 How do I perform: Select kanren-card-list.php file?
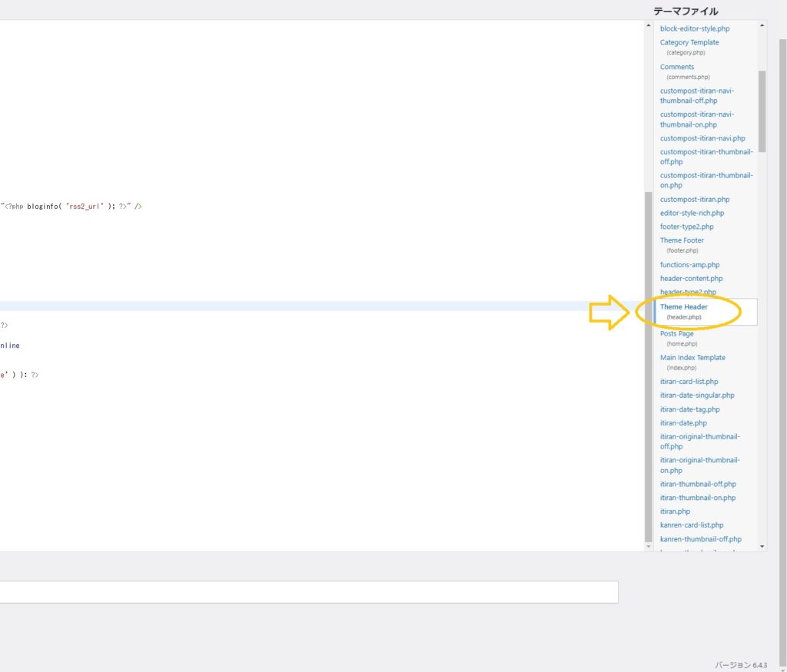pyautogui.click(x=692, y=525)
